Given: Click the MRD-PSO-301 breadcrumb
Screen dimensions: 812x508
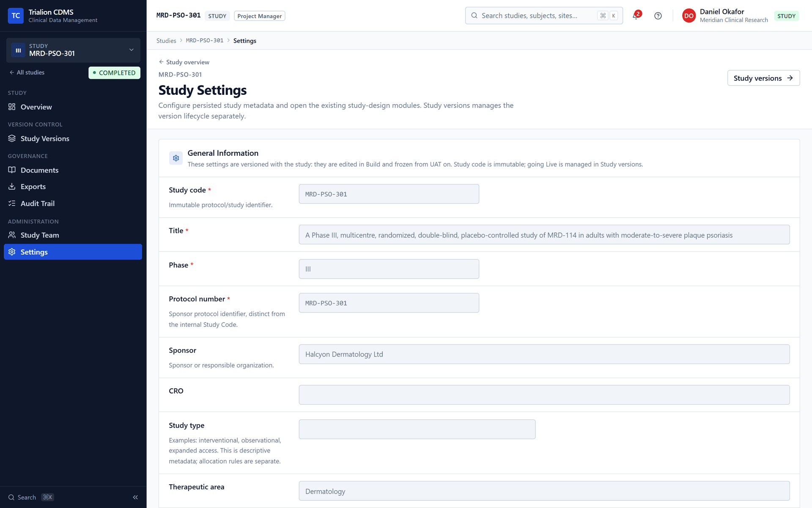Looking at the screenshot, I should pos(205,41).
